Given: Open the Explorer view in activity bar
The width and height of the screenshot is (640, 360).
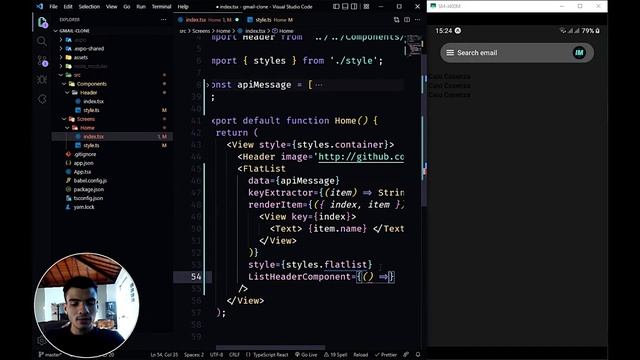Looking at the screenshot, I should click(42, 22).
